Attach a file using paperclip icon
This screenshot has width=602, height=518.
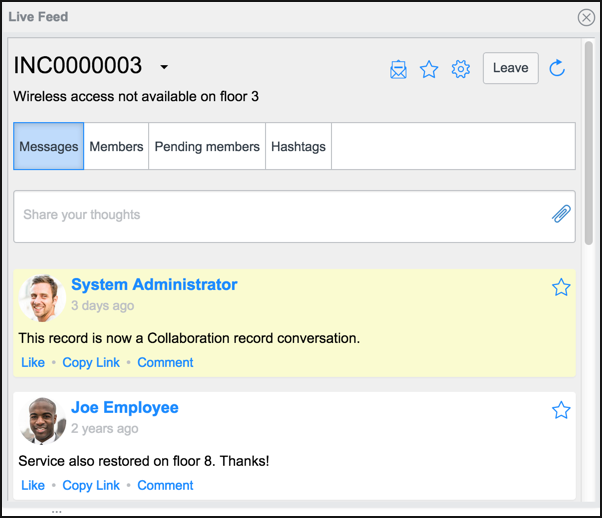pos(561,214)
